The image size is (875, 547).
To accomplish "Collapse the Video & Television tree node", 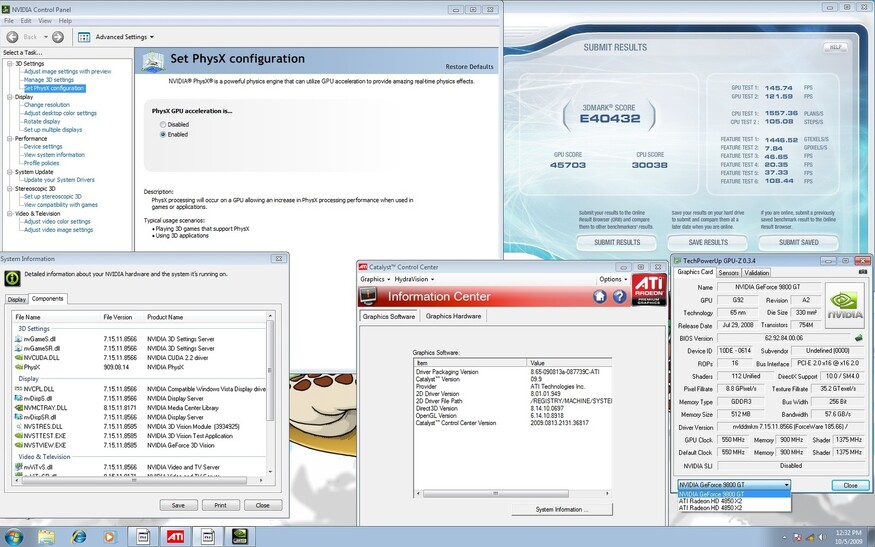I will [x=10, y=214].
